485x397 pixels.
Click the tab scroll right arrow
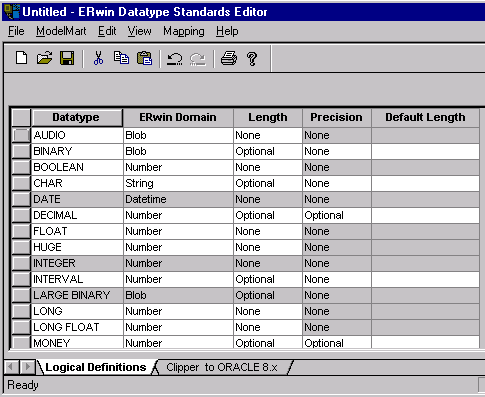point(27,367)
